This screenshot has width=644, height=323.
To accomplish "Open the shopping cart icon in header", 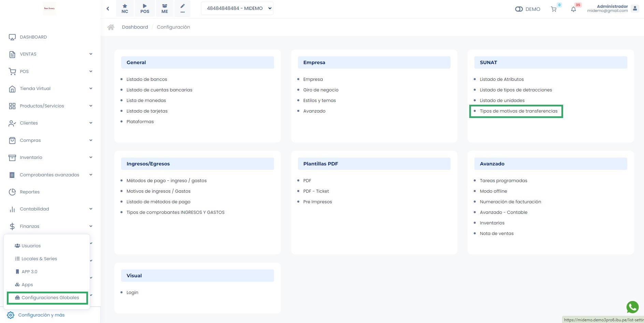I will (x=554, y=9).
